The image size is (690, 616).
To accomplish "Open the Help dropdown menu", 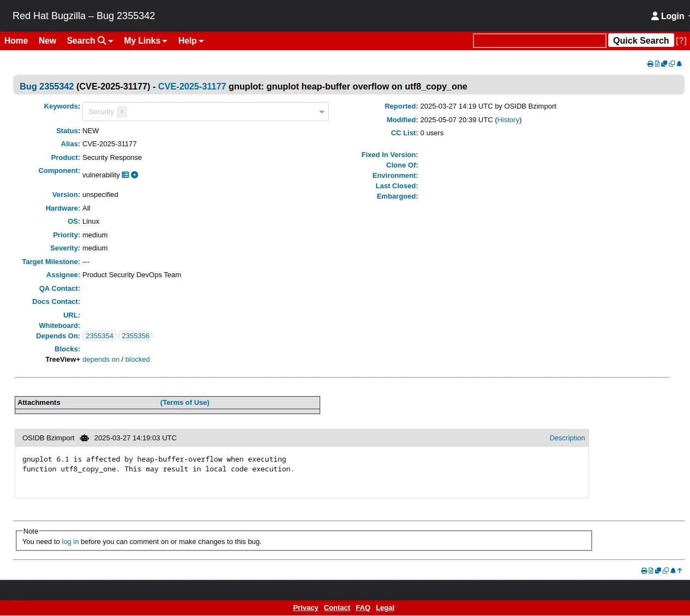I will coord(191,40).
